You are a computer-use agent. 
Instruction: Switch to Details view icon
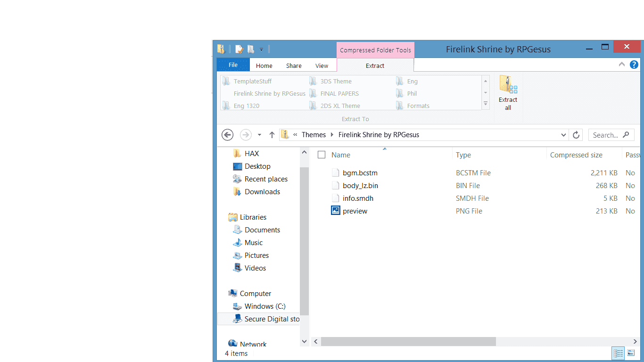618,353
